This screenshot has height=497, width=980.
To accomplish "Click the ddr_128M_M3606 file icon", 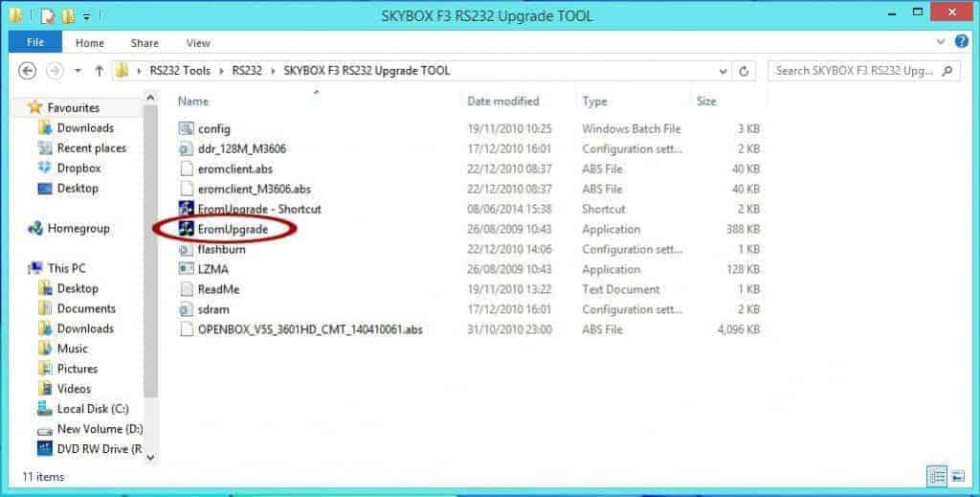I will coord(187,148).
